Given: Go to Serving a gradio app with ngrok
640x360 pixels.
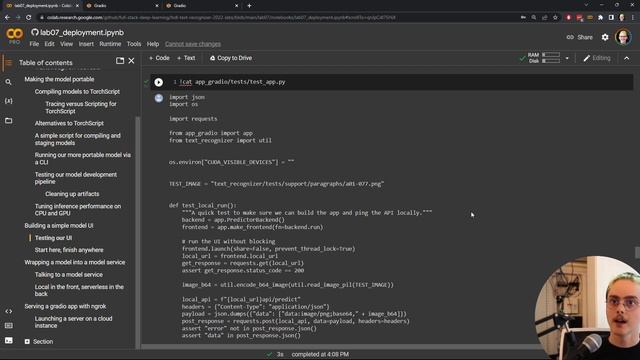Looking at the screenshot, I should pyautogui.click(x=65, y=306).
